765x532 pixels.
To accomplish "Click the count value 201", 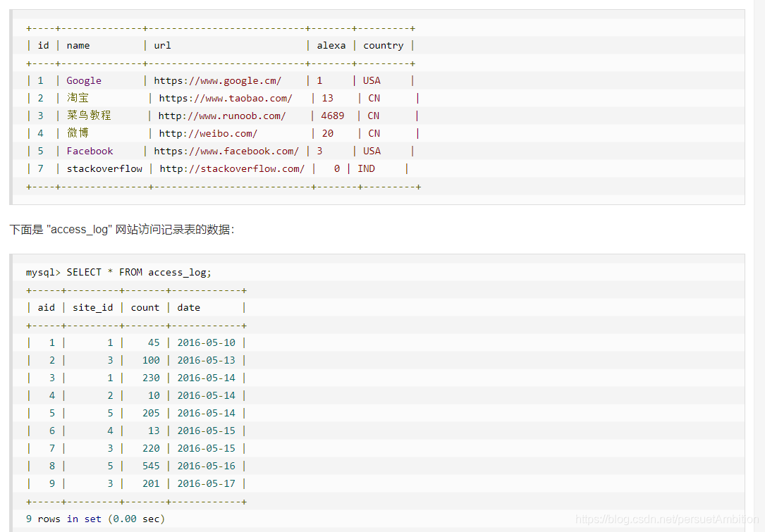I will click(x=152, y=483).
